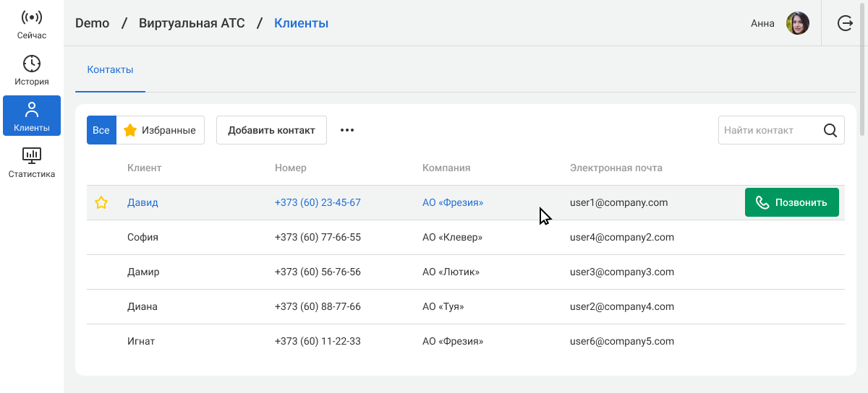
Task: Switch to the Контакты tab
Action: click(110, 70)
